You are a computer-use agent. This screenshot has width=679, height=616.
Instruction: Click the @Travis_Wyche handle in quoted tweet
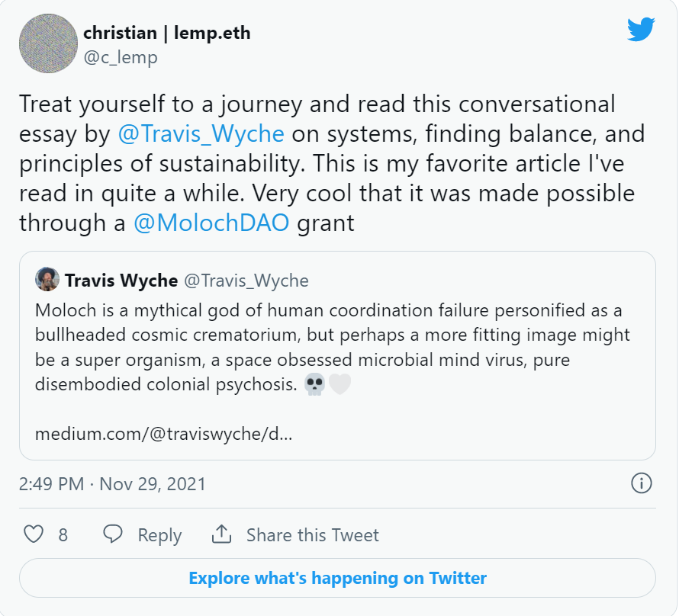[246, 281]
